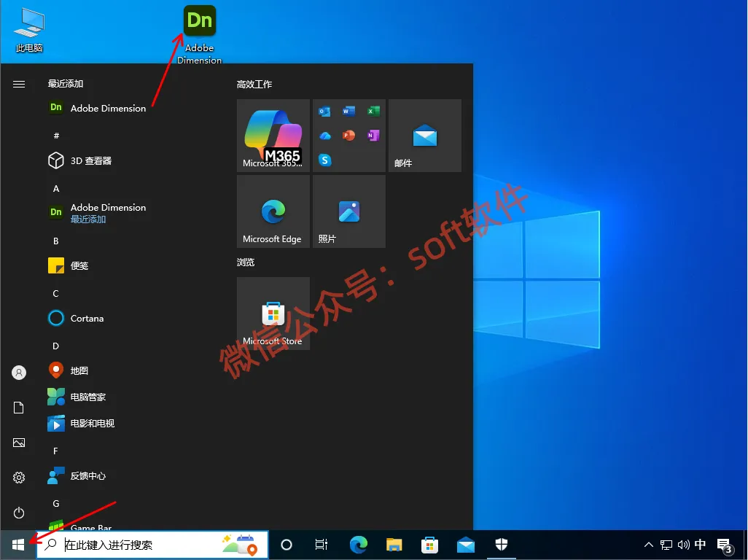Open Outlook icon in Office tile folder
The image size is (748, 560).
coord(325,112)
